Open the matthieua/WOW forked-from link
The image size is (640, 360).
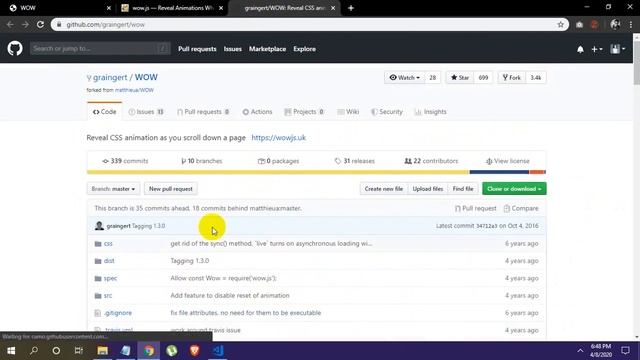(134, 90)
